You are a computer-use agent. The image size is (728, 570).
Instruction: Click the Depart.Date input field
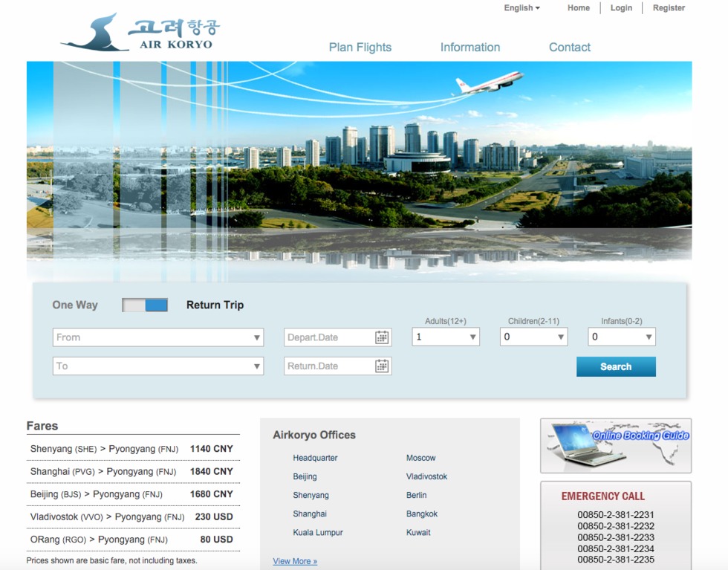(338, 337)
